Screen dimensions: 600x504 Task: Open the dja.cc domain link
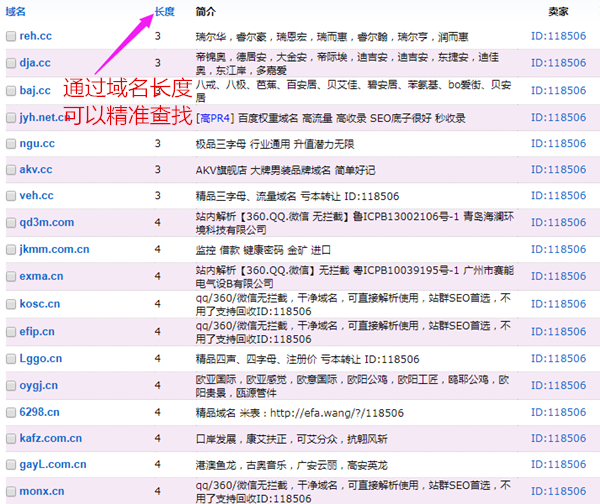(x=35, y=63)
